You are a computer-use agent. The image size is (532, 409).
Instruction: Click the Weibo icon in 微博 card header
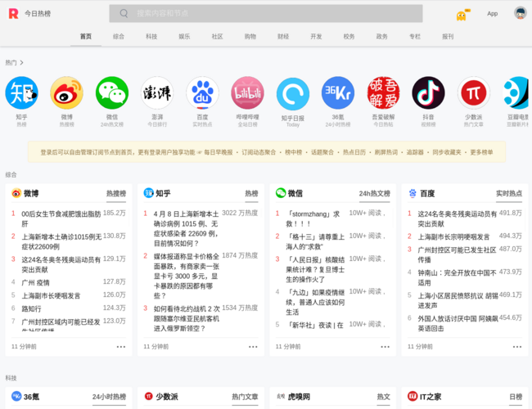[16, 193]
